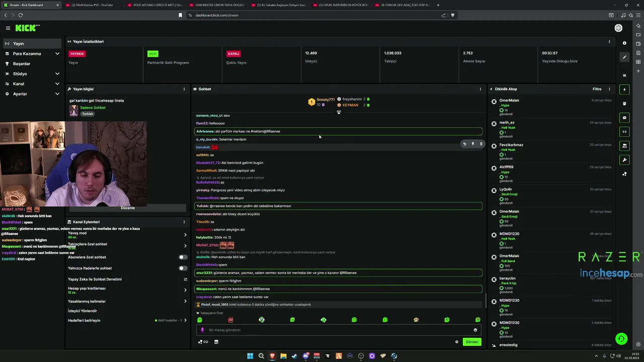
Task: Click Aktif hedefler - 1 label
Action: [x=169, y=320]
